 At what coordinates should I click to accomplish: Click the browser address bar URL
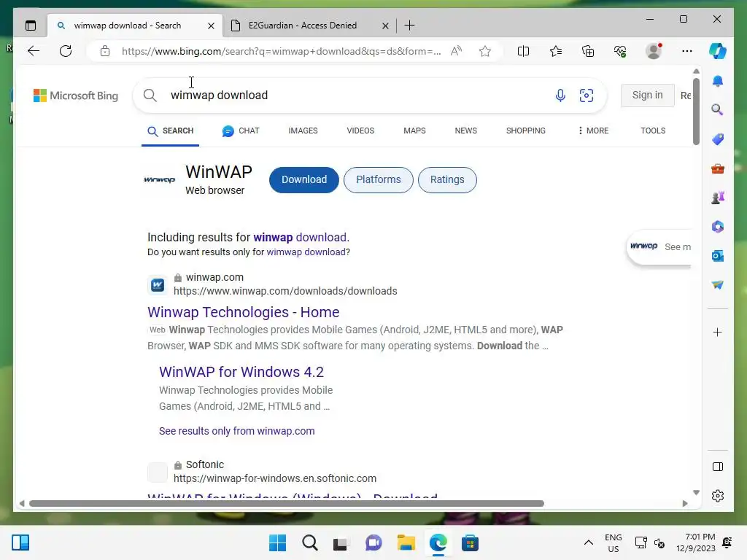(x=281, y=51)
